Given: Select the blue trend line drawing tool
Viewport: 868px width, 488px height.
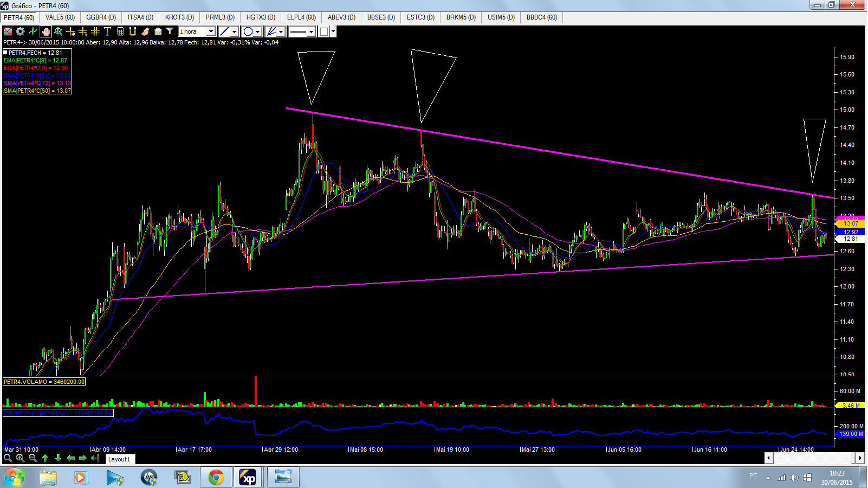Looking at the screenshot, I should (224, 31).
